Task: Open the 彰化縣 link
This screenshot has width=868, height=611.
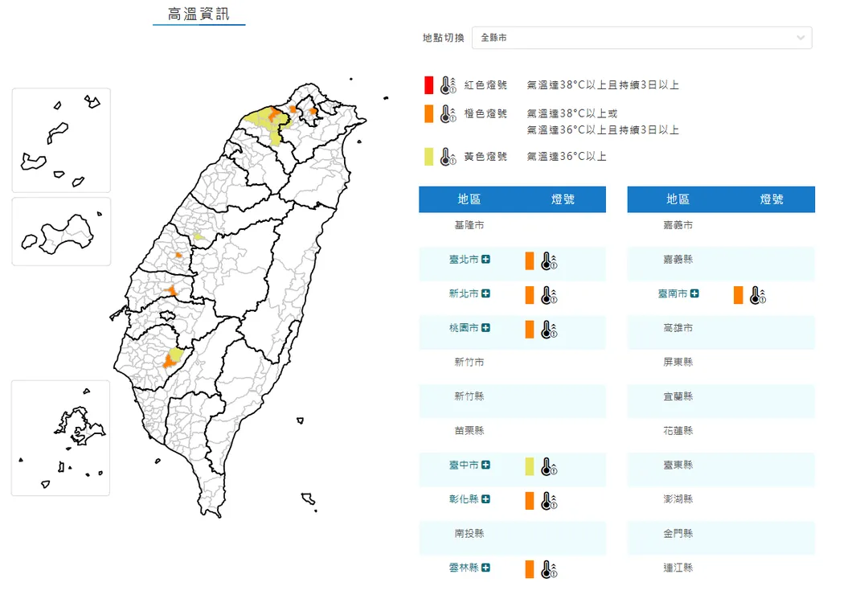Action: [x=464, y=499]
